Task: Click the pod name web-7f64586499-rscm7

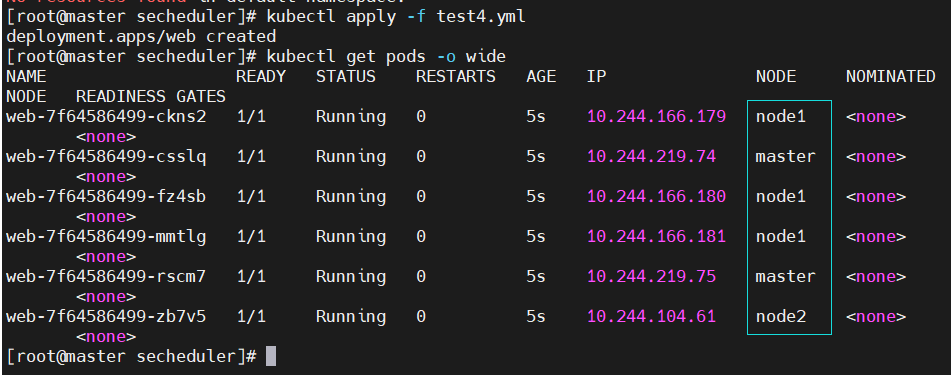Action: click(106, 277)
